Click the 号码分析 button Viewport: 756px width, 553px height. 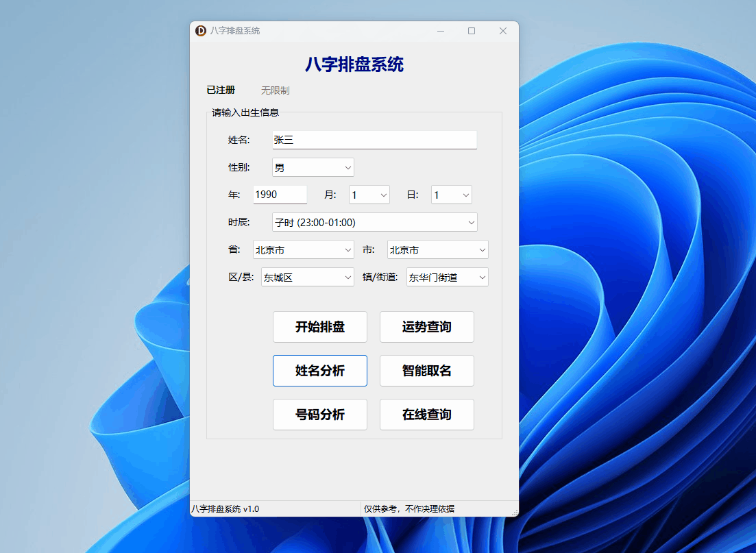[320, 415]
